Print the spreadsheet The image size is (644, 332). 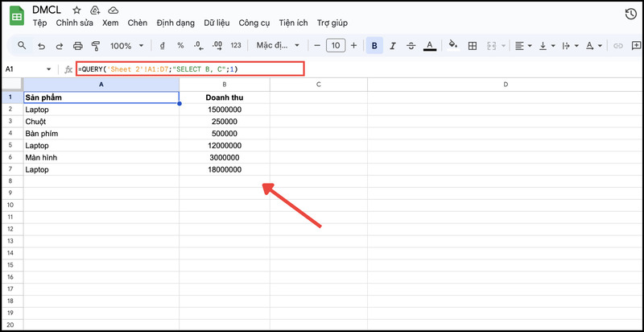click(x=77, y=46)
